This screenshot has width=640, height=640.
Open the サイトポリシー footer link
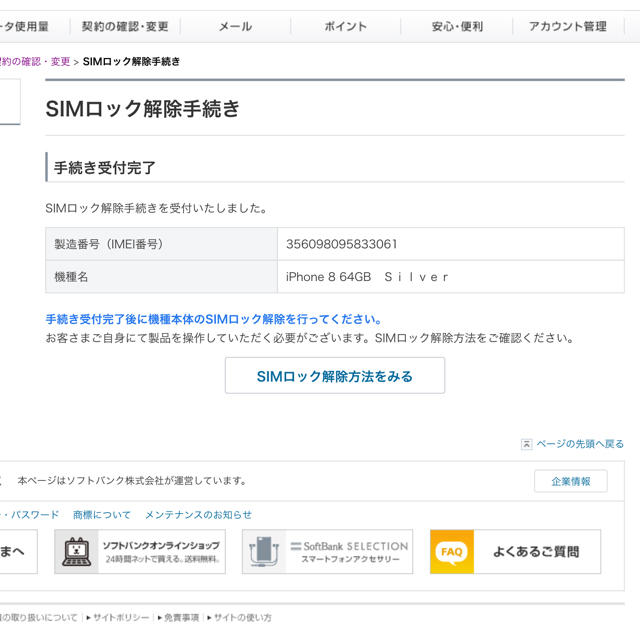pos(121,618)
